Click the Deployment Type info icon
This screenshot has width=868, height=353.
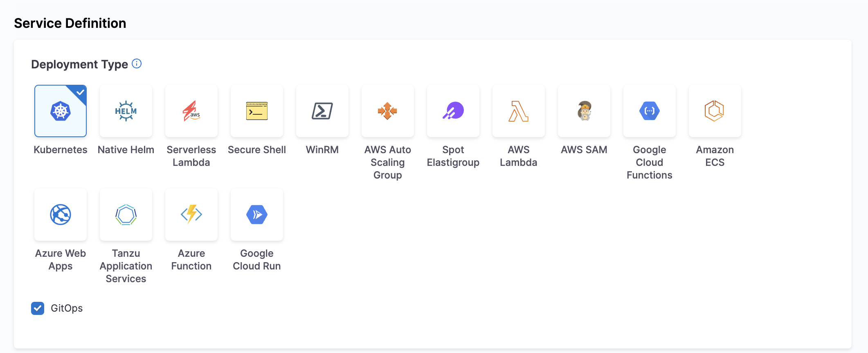point(137,64)
